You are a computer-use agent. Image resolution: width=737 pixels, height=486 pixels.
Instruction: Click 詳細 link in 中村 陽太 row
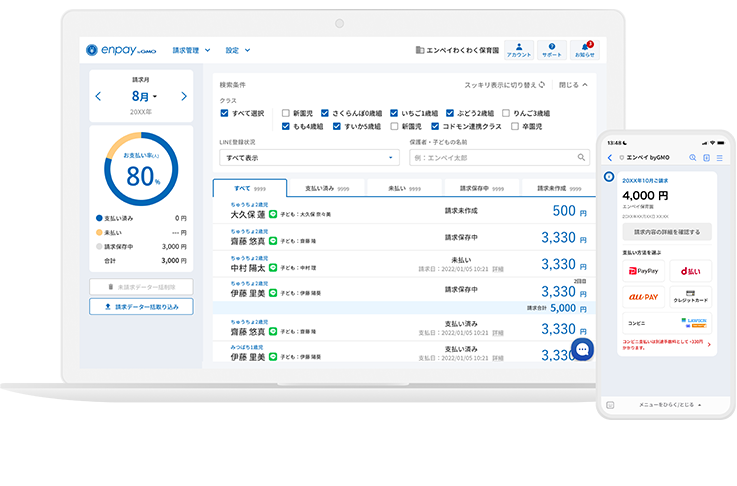tap(498, 269)
